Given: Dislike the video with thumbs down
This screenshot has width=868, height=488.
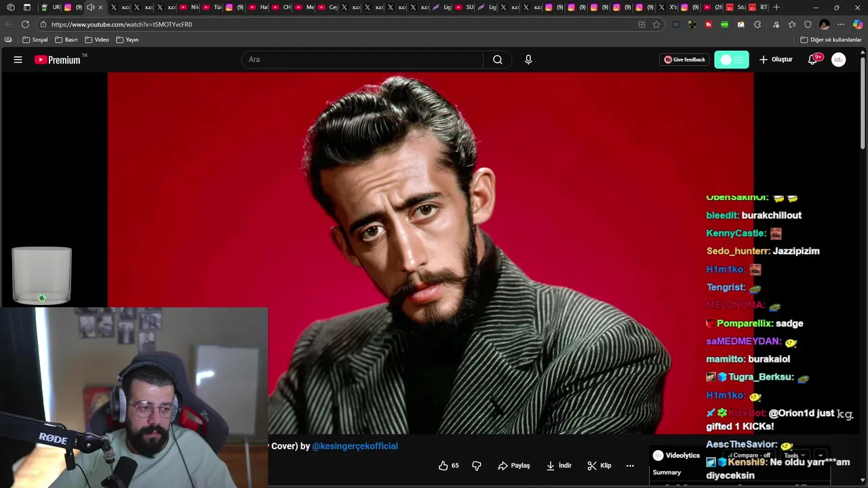Looking at the screenshot, I should [x=477, y=466].
